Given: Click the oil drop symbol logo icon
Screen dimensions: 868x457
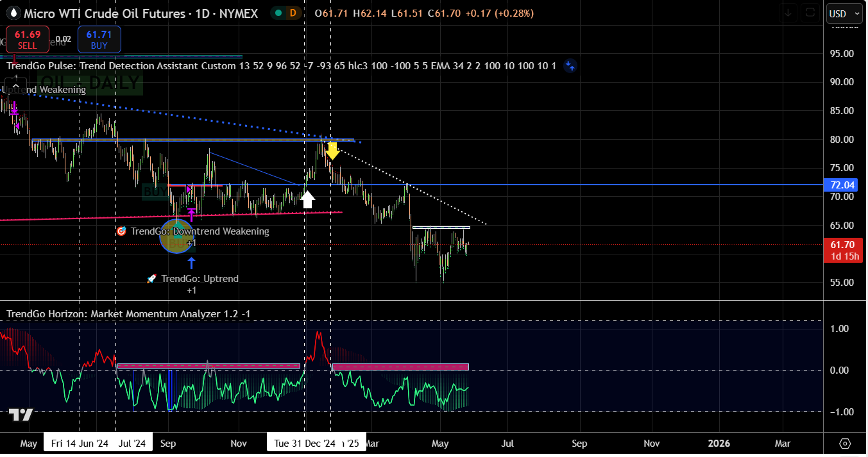Looking at the screenshot, I should (12, 13).
